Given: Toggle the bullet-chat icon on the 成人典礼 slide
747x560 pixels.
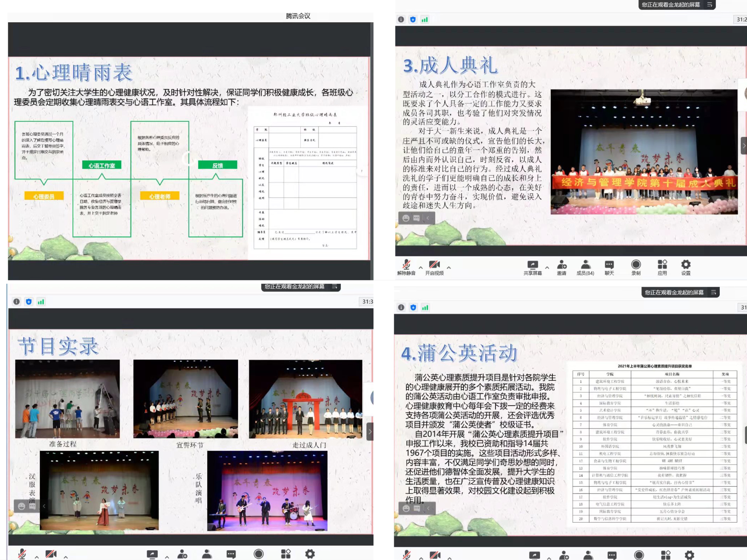Looking at the screenshot, I should click(x=417, y=218).
